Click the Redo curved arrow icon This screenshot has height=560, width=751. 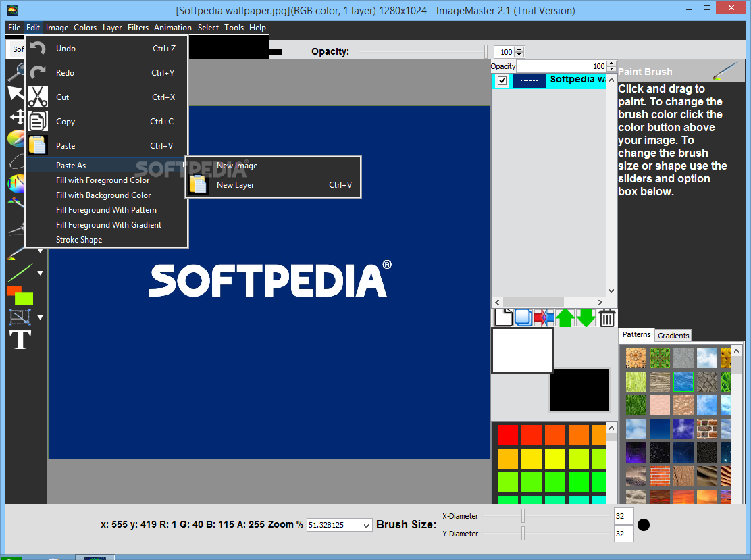(x=37, y=72)
